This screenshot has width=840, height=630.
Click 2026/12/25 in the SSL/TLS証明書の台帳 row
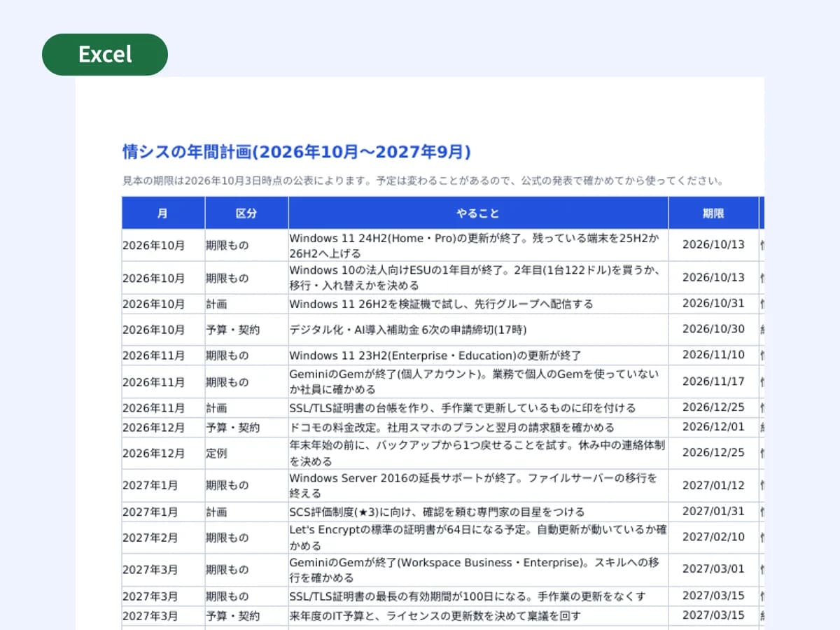713,407
